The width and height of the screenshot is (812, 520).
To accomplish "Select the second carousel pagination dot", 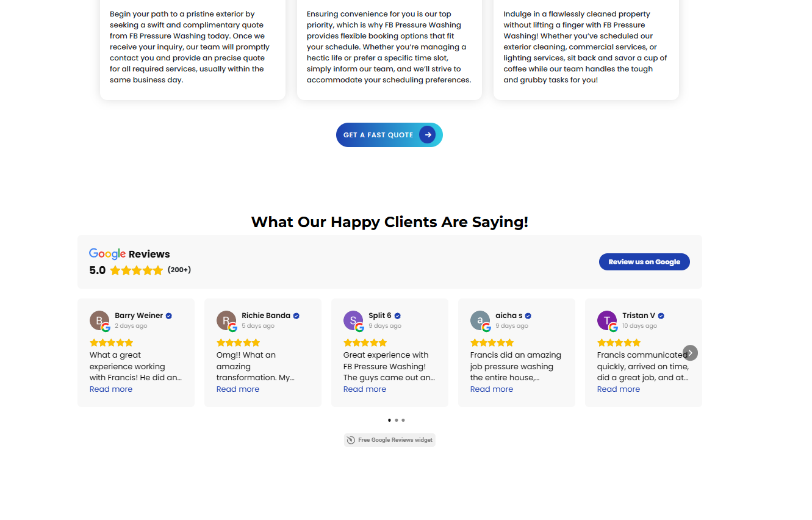I will pyautogui.click(x=397, y=420).
